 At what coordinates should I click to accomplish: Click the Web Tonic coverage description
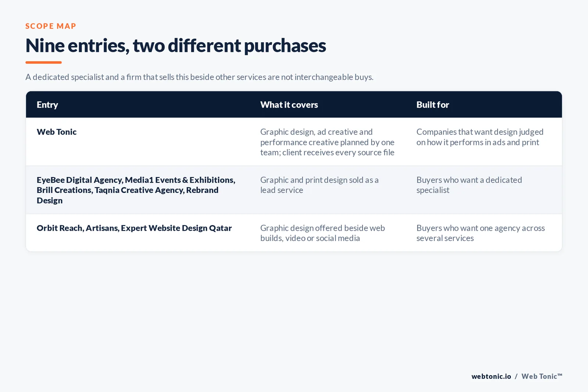(327, 142)
